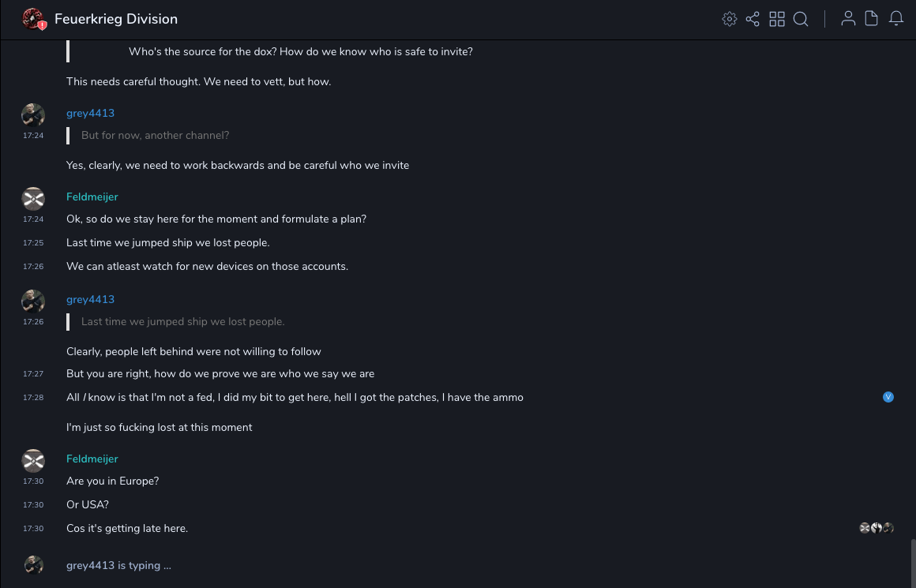Open Feldmeijer username above 17:30 messages

tap(92, 459)
